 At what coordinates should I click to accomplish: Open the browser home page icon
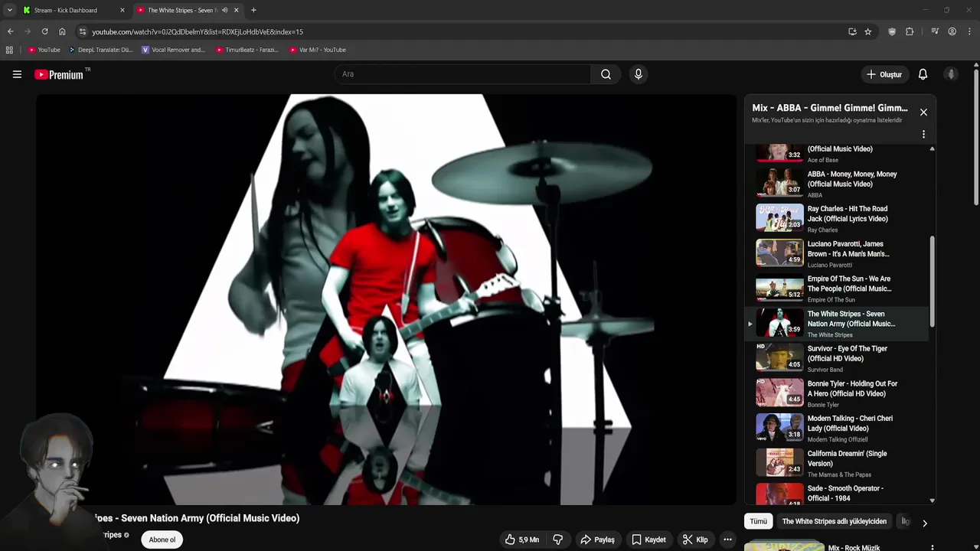(62, 31)
